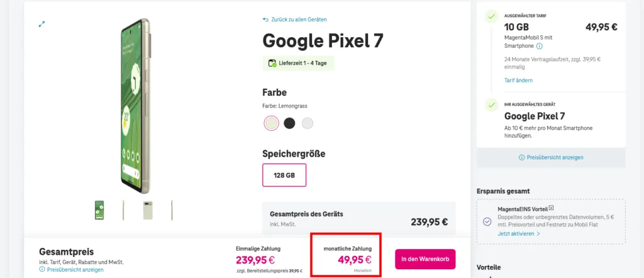This screenshot has width=644, height=278.
Task: Click the back arrow icon before 'Zurück'
Action: click(266, 19)
